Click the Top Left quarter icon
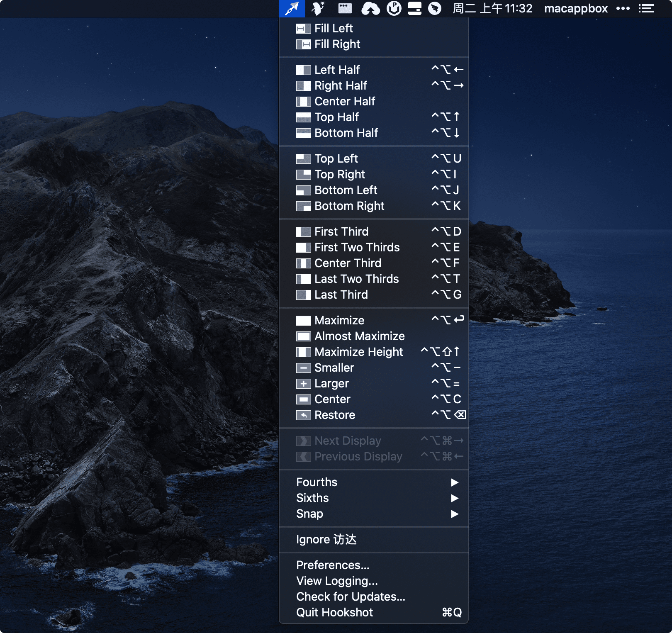This screenshot has width=672, height=633. click(303, 159)
